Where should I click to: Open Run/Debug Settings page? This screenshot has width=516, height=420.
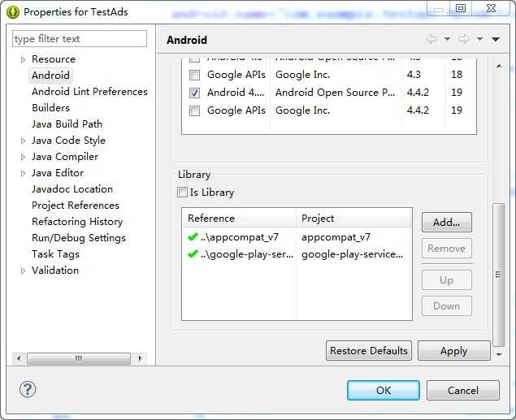pyautogui.click(x=79, y=238)
